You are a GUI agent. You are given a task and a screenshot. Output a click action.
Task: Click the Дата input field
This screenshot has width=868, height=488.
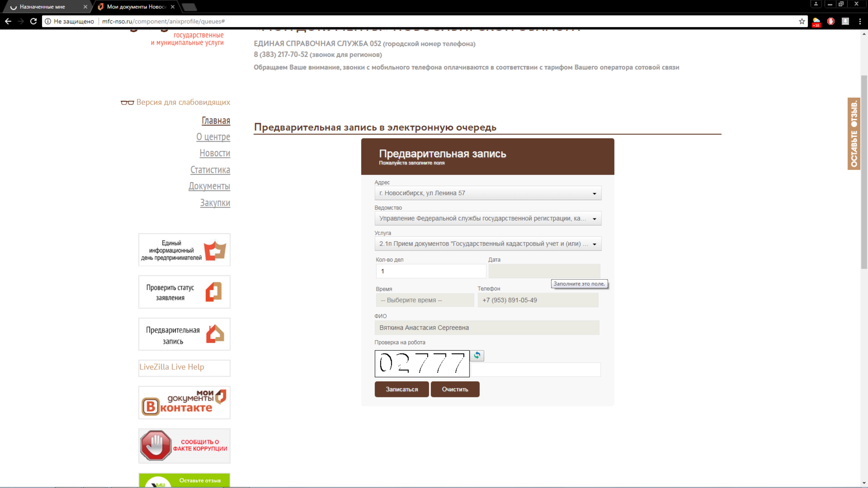(x=544, y=271)
